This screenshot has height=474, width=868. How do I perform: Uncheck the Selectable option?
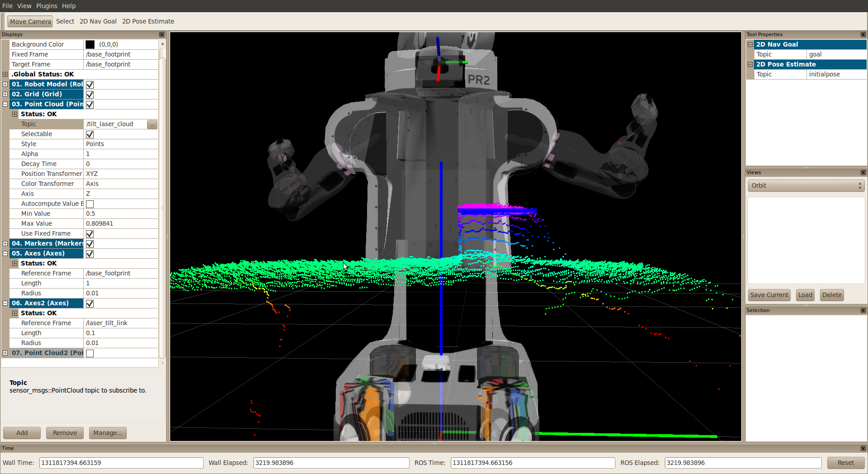point(90,134)
